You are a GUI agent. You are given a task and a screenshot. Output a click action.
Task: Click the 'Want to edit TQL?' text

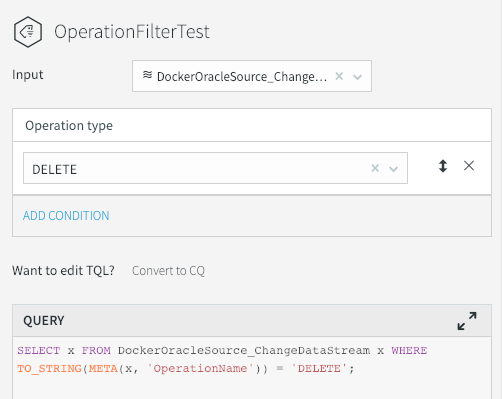pyautogui.click(x=63, y=271)
